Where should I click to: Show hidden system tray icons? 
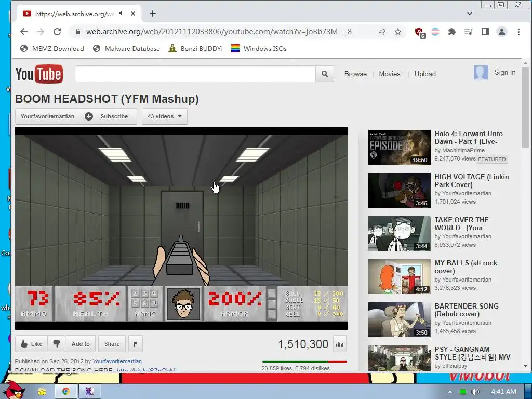450,392
